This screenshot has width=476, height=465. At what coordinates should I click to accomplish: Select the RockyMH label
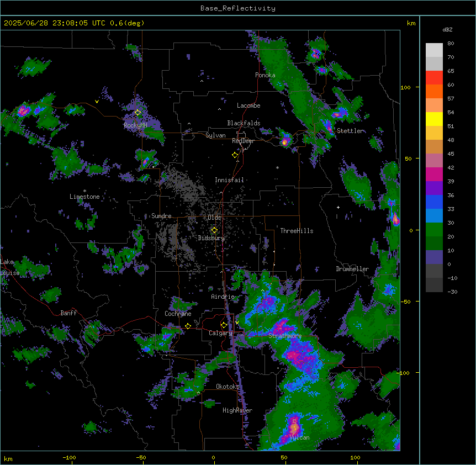pyautogui.click(x=135, y=125)
